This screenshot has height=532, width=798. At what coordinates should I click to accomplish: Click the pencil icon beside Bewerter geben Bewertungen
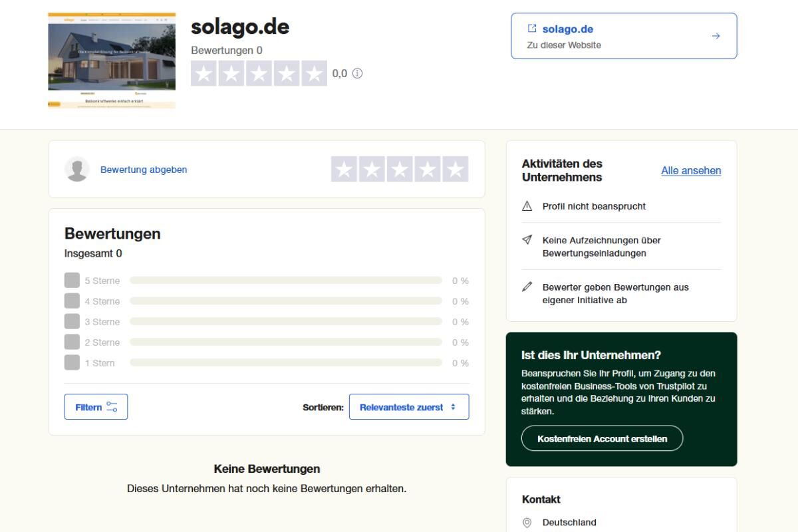[525, 287]
